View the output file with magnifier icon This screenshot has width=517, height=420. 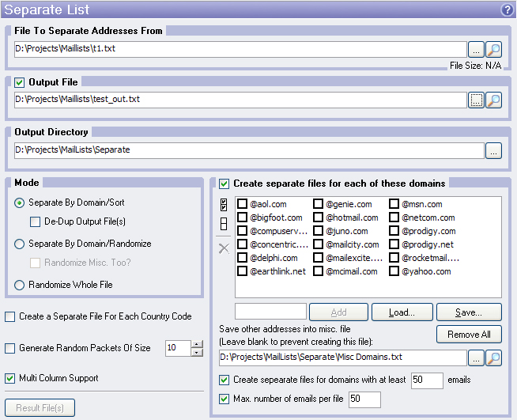(494, 100)
